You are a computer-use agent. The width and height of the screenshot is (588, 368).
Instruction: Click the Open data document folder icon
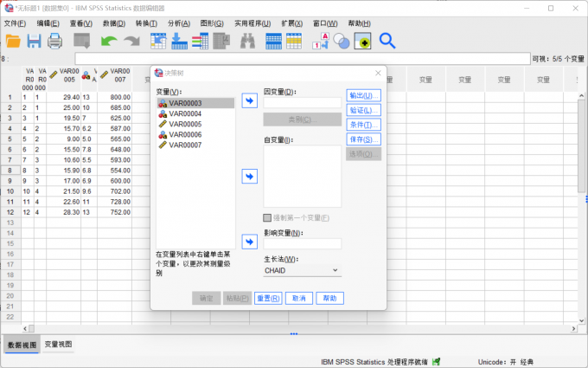click(x=13, y=41)
